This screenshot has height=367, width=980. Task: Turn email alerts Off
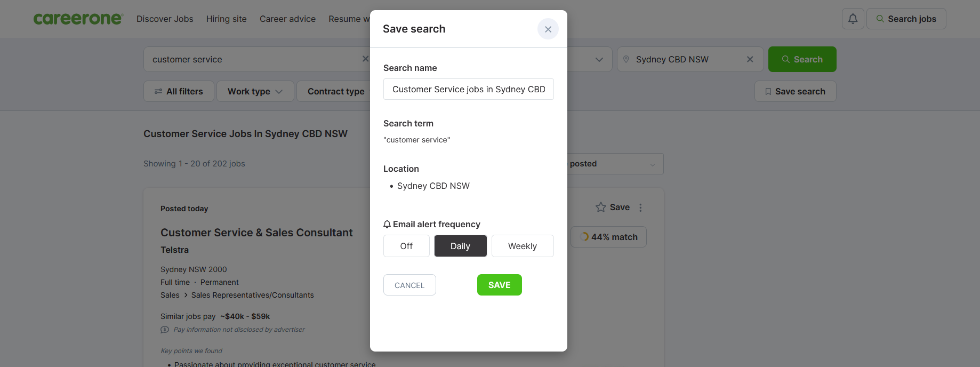pyautogui.click(x=406, y=246)
